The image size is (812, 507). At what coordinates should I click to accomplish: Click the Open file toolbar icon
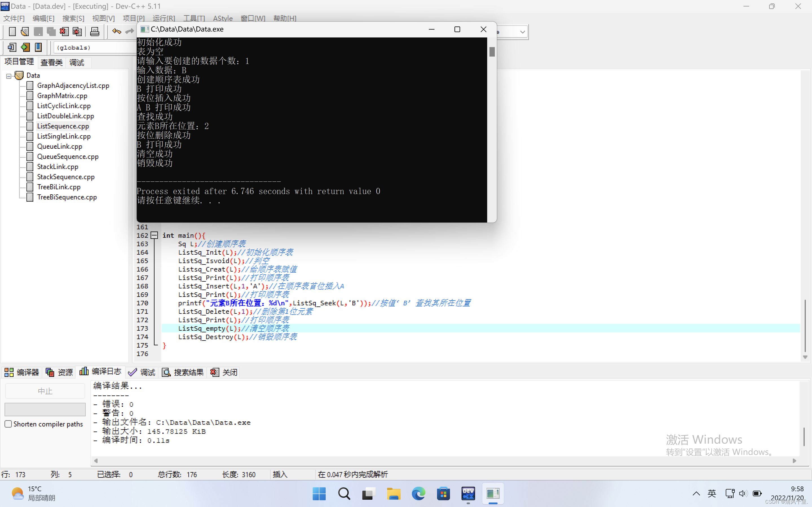coord(25,32)
